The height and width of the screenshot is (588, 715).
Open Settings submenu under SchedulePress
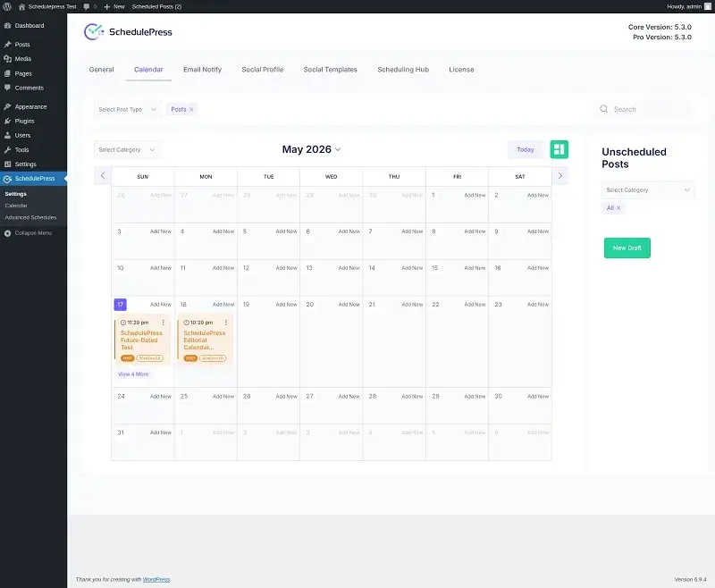point(15,194)
